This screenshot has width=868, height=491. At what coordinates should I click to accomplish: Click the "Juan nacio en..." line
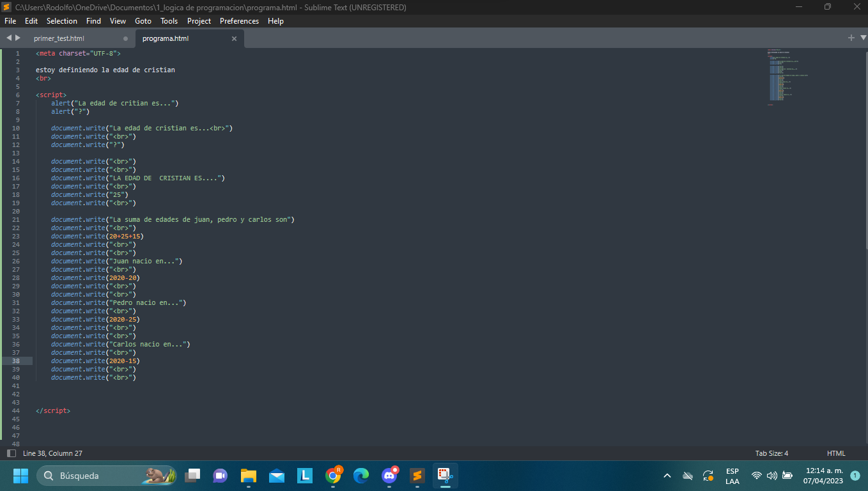(117, 261)
